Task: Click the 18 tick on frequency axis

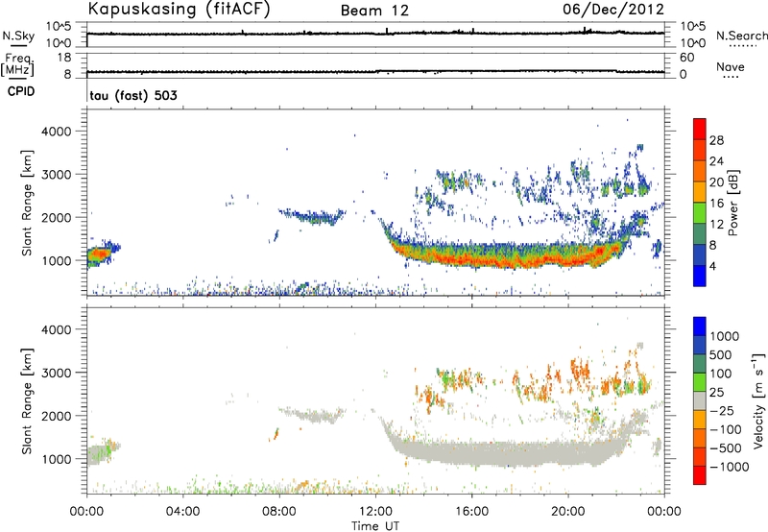Action: [x=64, y=58]
